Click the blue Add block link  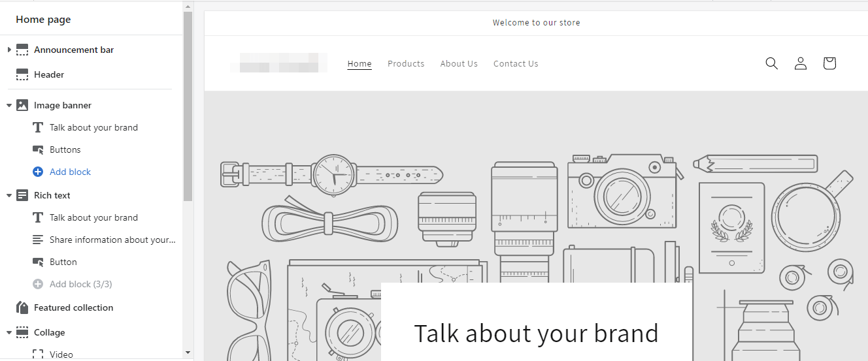point(70,172)
